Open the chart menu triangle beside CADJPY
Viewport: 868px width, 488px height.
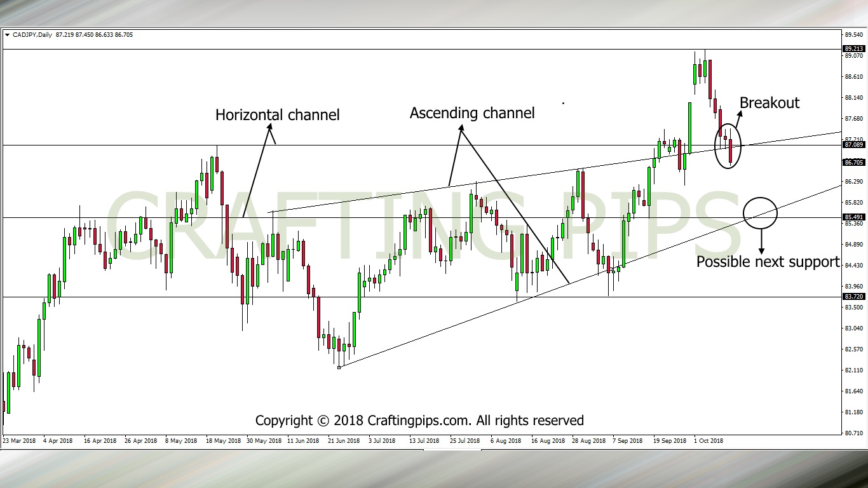[7, 35]
